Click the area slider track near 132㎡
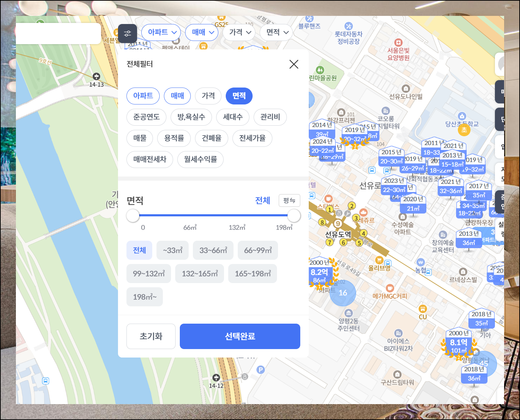The height and width of the screenshot is (420, 520). (x=237, y=215)
